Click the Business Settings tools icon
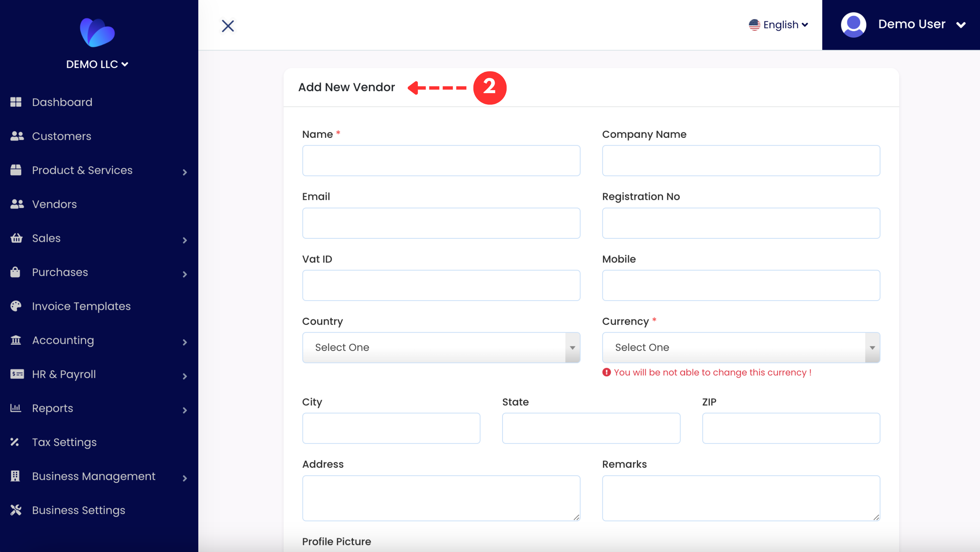Viewport: 980px width, 552px height. (x=16, y=510)
